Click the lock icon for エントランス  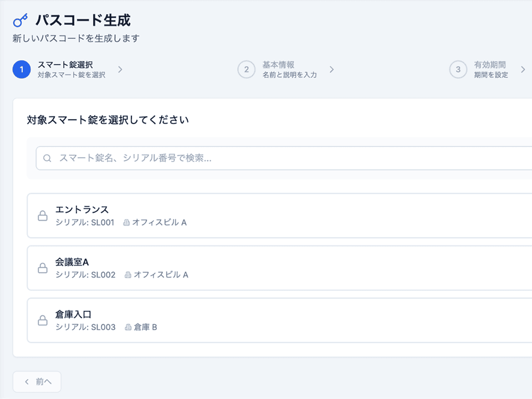(42, 216)
